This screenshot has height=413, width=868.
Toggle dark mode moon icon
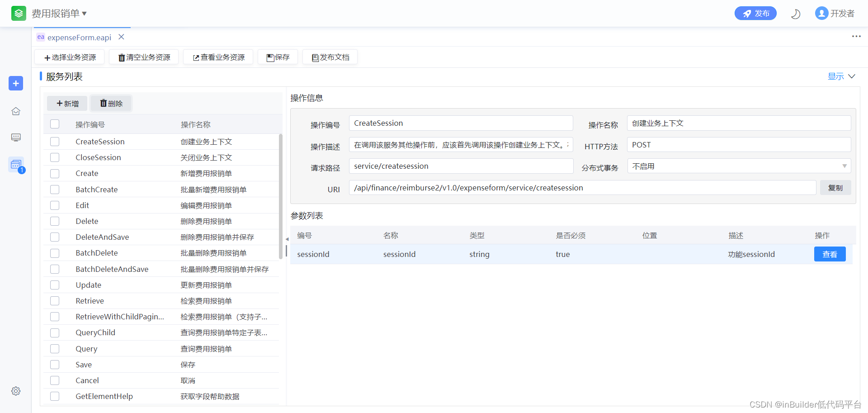[796, 14]
